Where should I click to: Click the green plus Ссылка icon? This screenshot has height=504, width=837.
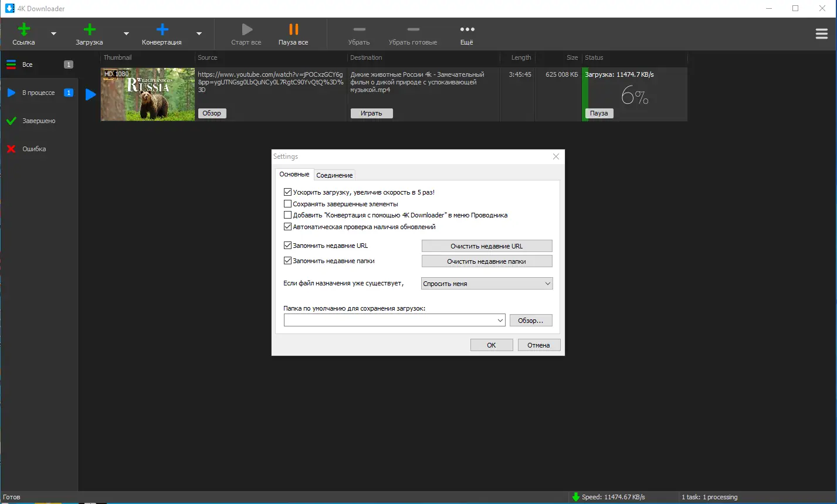[23, 29]
